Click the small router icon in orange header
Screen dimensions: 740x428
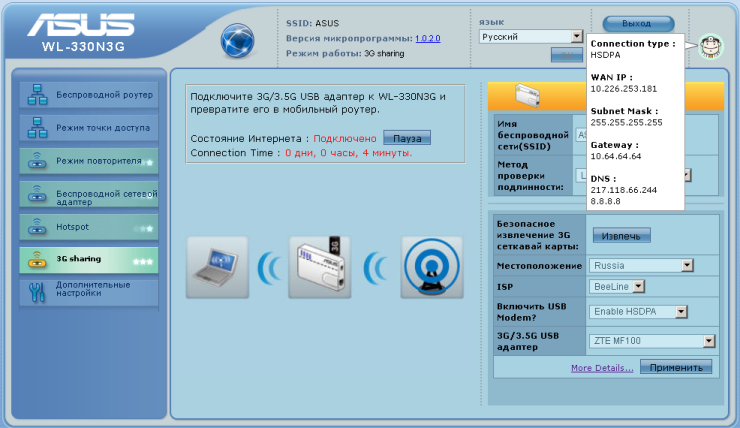coord(527,96)
